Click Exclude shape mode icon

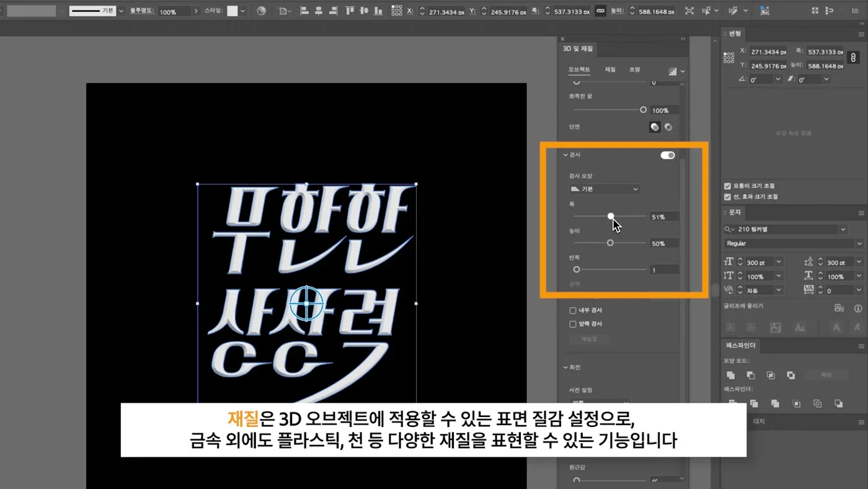(791, 375)
